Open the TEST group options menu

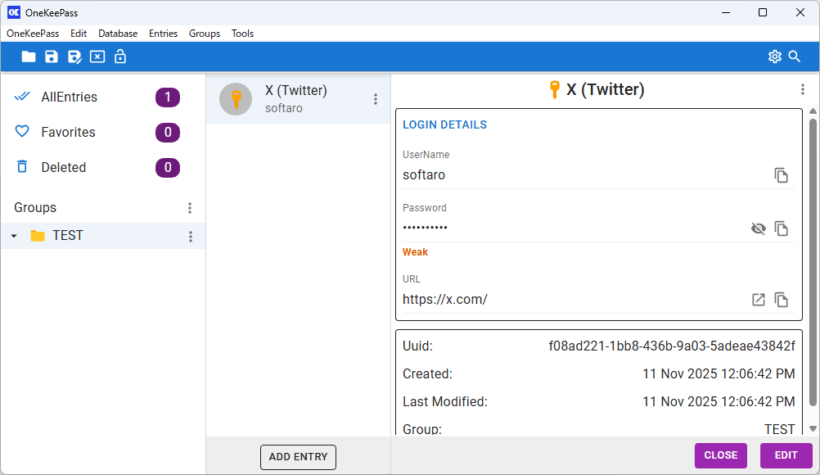[190, 237]
